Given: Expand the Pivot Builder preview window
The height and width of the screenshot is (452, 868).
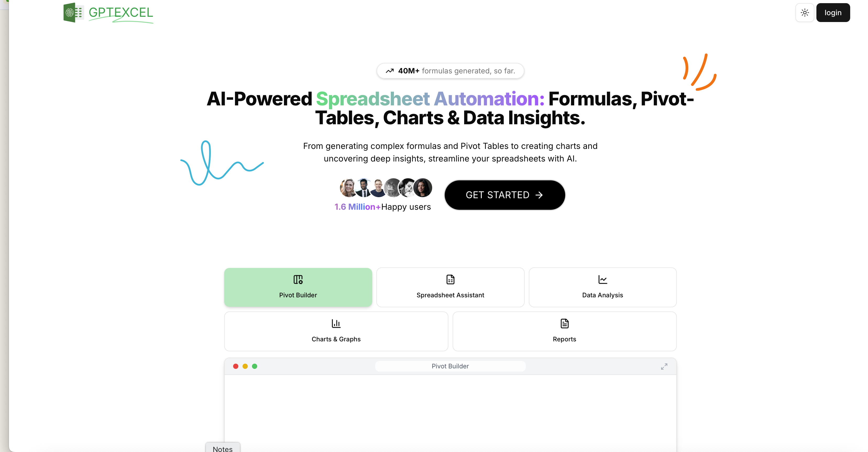Looking at the screenshot, I should coord(664,366).
